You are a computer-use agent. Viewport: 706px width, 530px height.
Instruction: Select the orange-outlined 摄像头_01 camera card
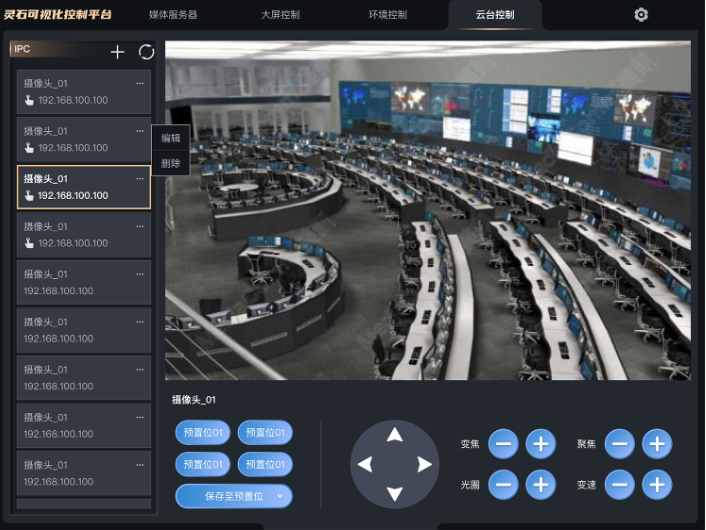[x=84, y=187]
